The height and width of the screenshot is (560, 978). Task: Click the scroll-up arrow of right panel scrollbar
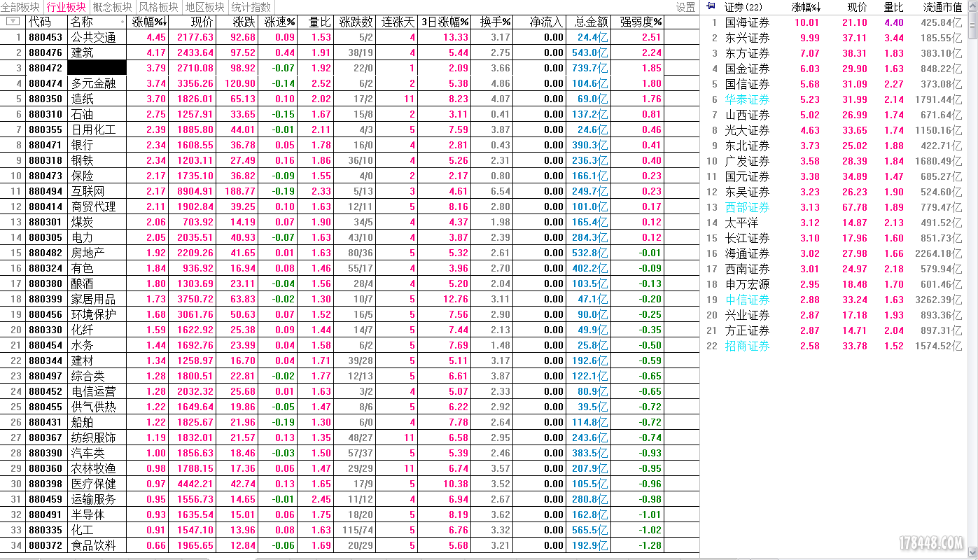pos(973,5)
